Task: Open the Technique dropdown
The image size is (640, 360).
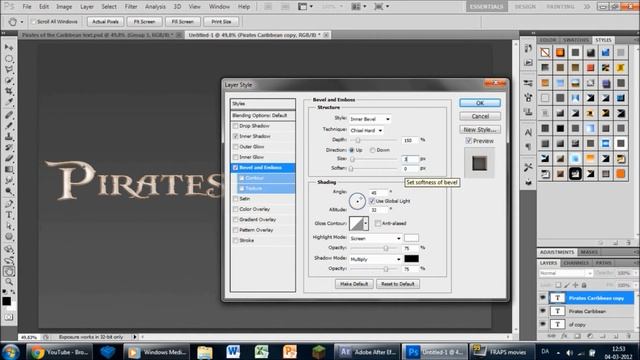Action: click(x=366, y=131)
